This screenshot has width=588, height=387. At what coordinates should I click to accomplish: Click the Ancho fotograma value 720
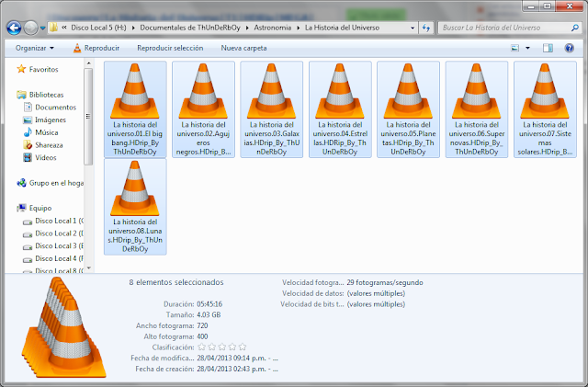click(x=202, y=325)
